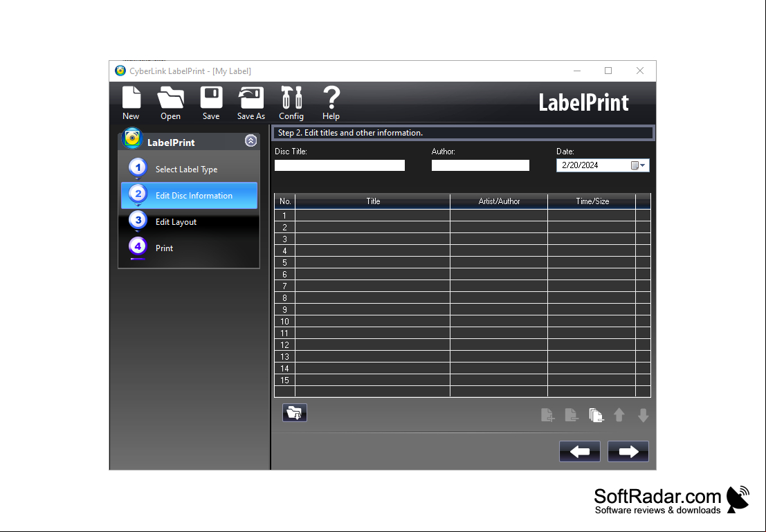Click the Artist/Author column header
The height and width of the screenshot is (532, 766).
click(499, 201)
